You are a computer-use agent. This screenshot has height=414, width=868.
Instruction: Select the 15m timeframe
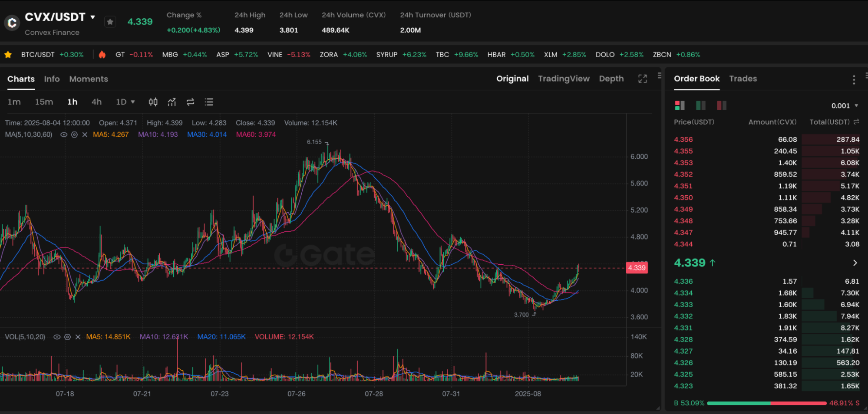[x=44, y=102]
